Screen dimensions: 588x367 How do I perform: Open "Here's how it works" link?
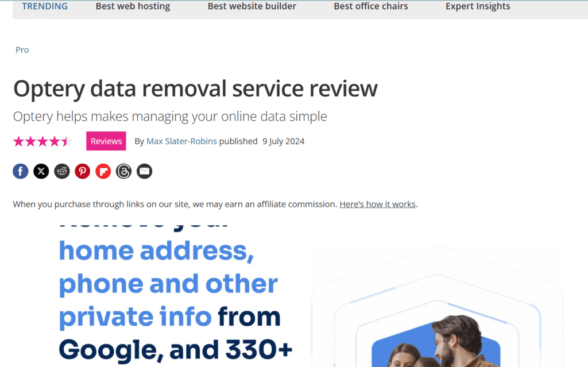[378, 204]
